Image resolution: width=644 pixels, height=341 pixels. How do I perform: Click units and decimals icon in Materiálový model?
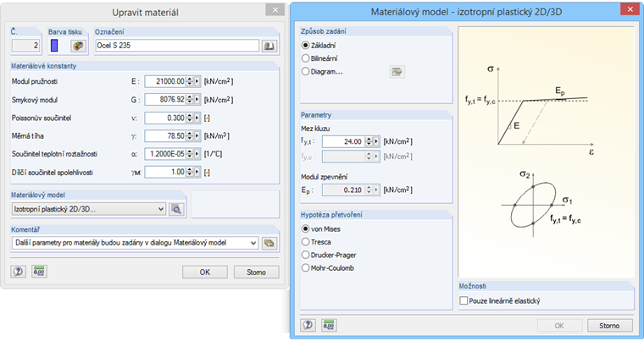point(328,325)
